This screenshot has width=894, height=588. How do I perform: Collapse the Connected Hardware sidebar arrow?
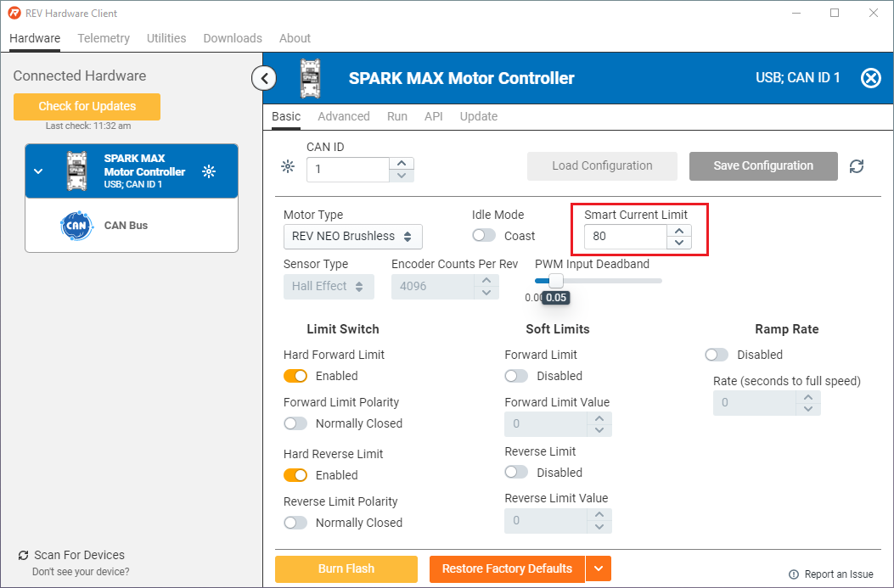(x=264, y=79)
